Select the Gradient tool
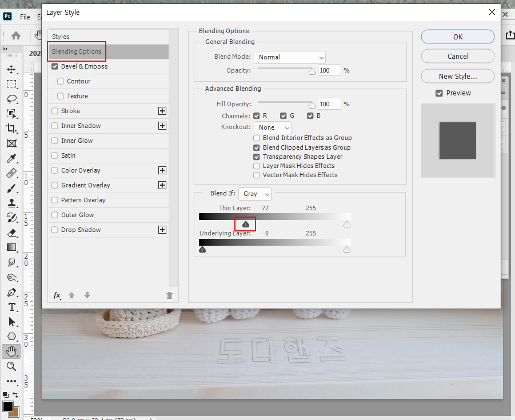 coord(11,247)
